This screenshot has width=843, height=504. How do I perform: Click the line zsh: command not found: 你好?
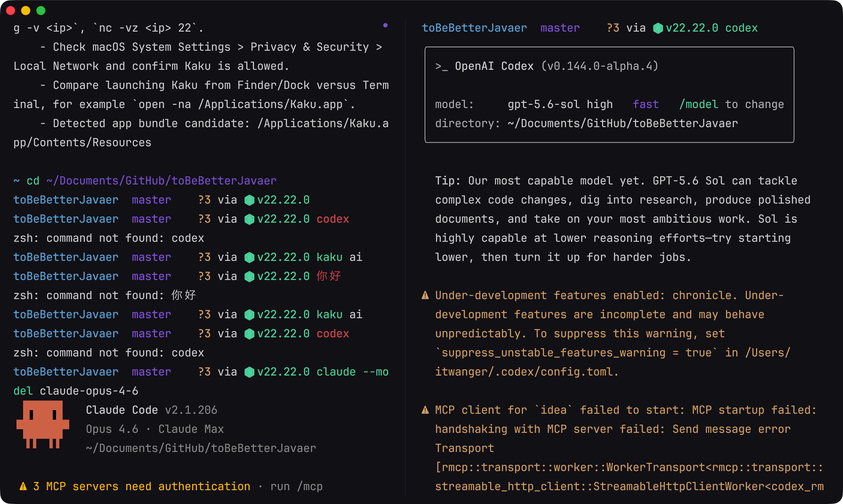pos(105,295)
